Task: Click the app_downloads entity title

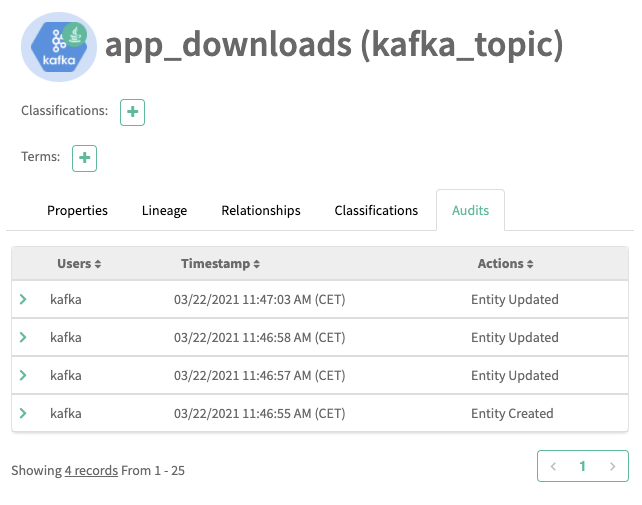Action: 334,44
